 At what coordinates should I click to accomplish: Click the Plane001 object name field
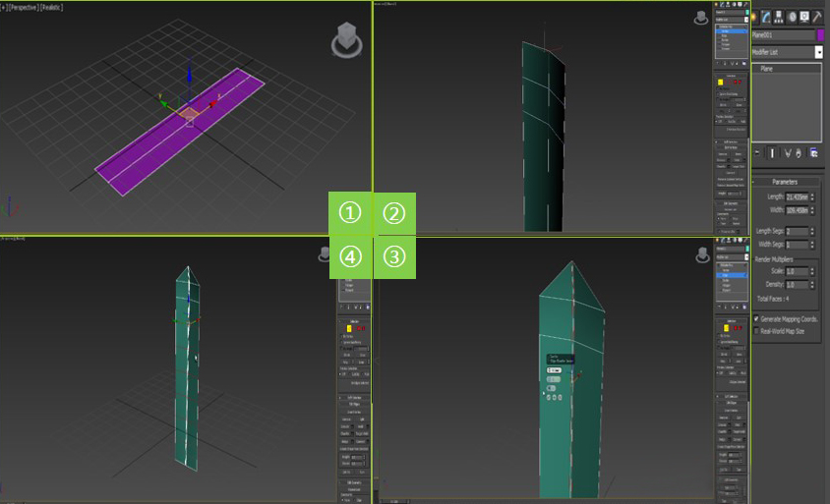coord(784,35)
